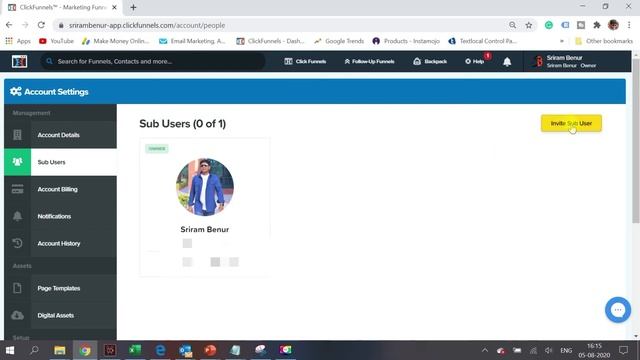Open the Windows action center icon

point(623,350)
